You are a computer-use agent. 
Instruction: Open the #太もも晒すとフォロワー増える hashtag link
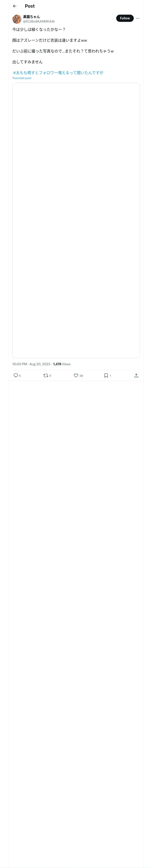58,72
